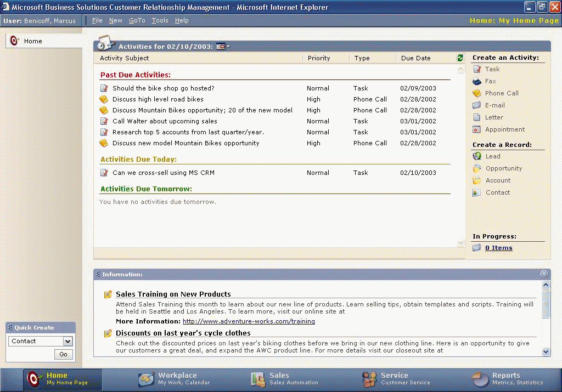Image resolution: width=562 pixels, height=392 pixels.
Task: Open the adventure-works.com training link
Action: pyautogui.click(x=249, y=321)
